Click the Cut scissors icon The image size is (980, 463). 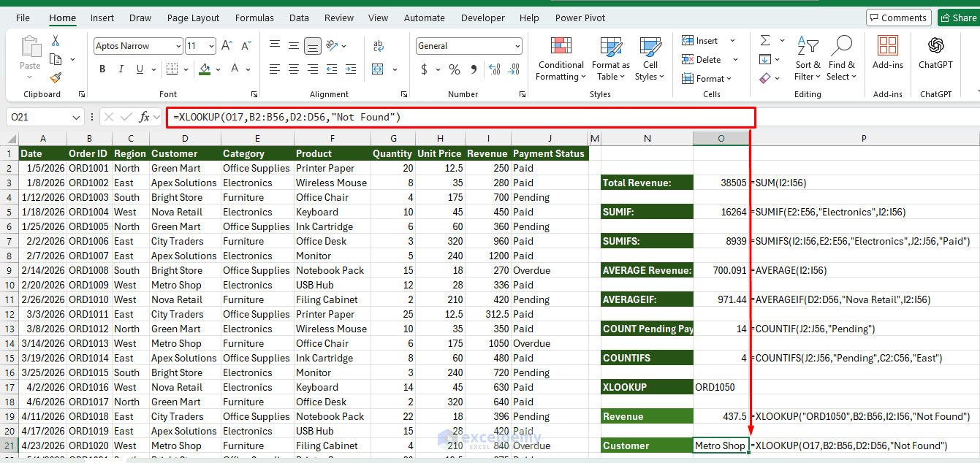(x=55, y=41)
